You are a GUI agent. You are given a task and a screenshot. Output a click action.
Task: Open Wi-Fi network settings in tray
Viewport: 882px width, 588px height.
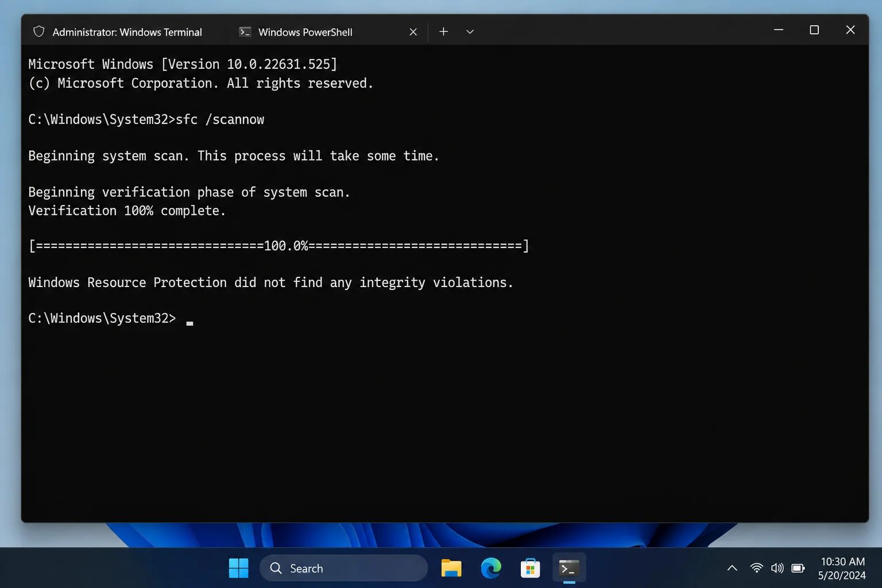click(757, 568)
